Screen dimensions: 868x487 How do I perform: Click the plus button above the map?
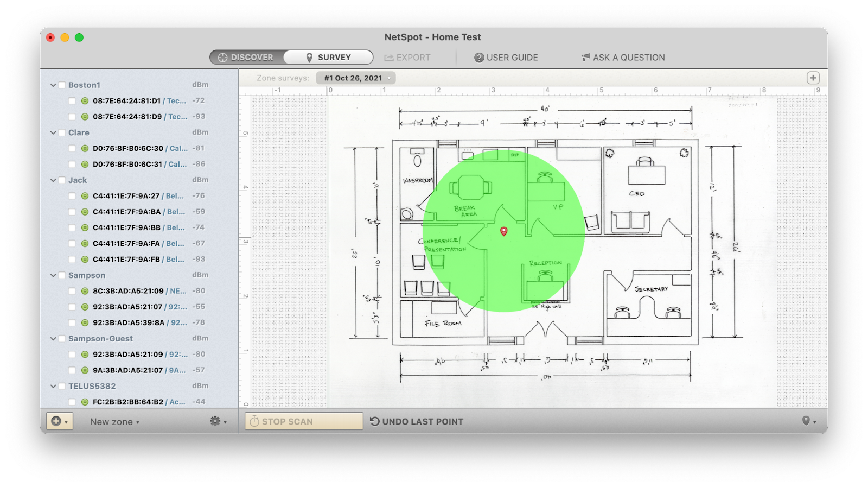click(813, 78)
